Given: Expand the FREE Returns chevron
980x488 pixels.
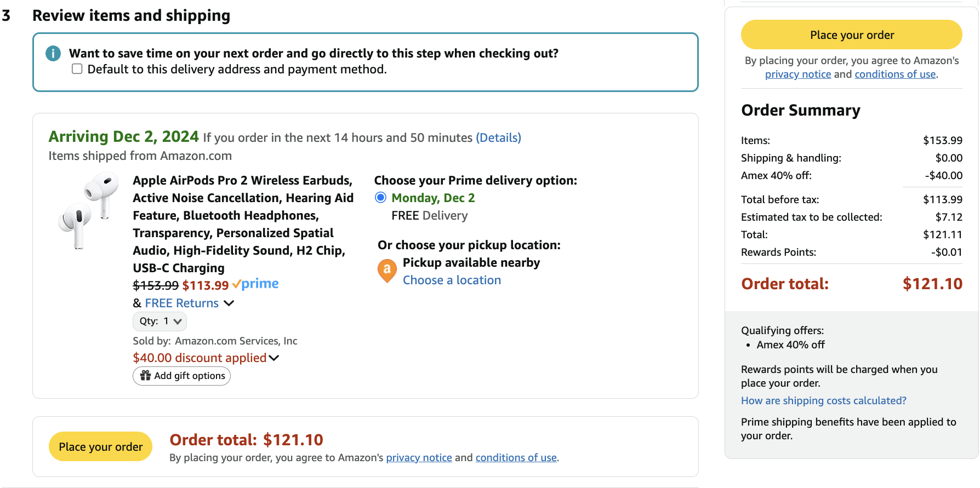Looking at the screenshot, I should tap(229, 303).
